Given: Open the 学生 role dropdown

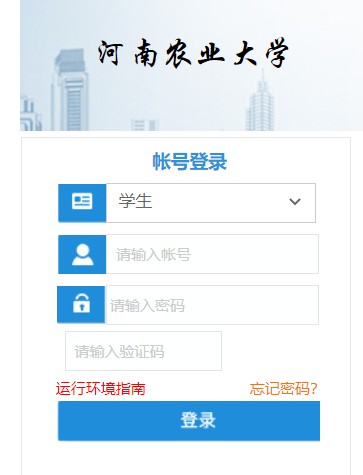Looking at the screenshot, I should tap(211, 203).
